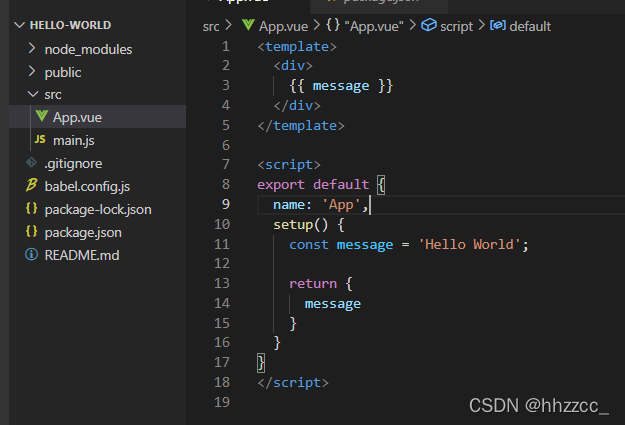Viewport: 625px width, 425px height.
Task: Click the Babel icon beside babel.config.js
Action: pos(31,185)
